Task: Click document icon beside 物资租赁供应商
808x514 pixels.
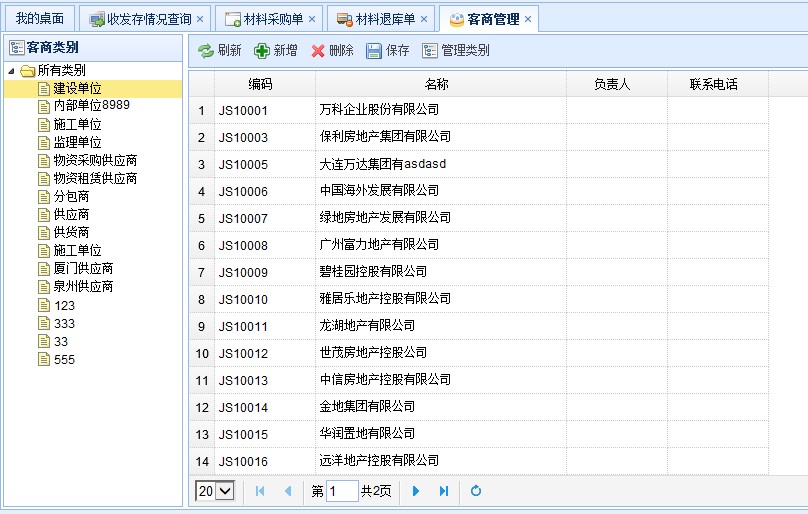Action: pos(44,179)
